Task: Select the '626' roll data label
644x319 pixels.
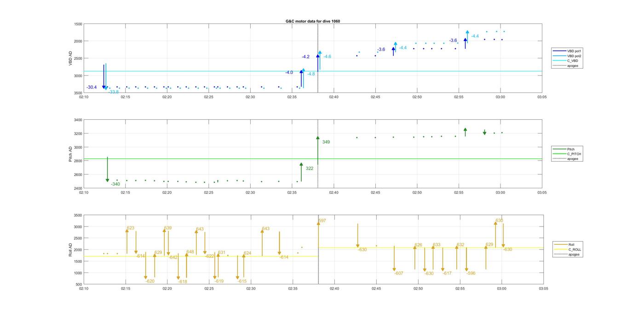Action: click(418, 245)
